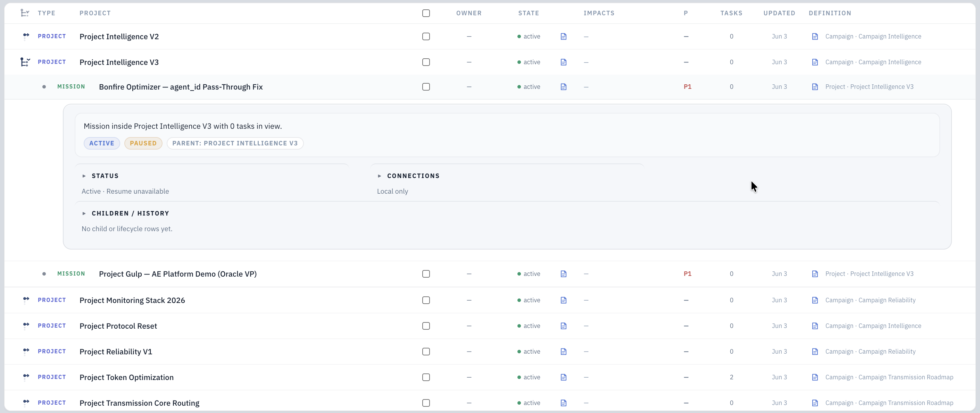Click definition file icon in Project Monitoring Stack row
The image size is (980, 413).
(815, 300)
